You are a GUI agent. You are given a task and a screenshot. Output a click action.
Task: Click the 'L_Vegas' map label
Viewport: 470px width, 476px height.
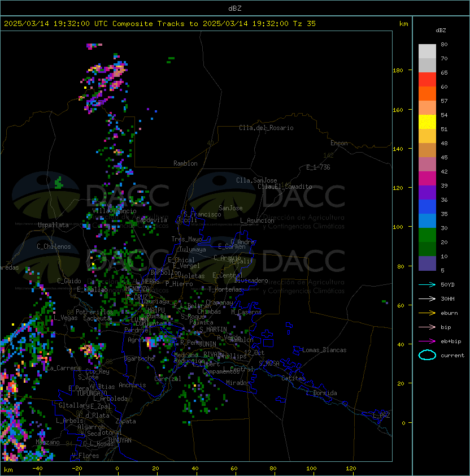click(66, 318)
